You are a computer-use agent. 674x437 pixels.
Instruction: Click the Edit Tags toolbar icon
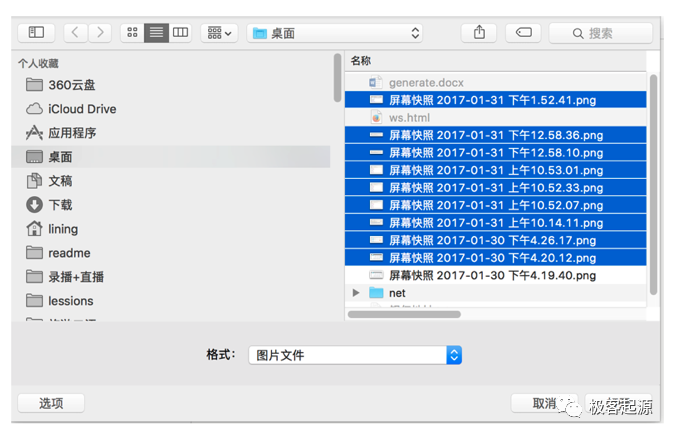(x=524, y=33)
